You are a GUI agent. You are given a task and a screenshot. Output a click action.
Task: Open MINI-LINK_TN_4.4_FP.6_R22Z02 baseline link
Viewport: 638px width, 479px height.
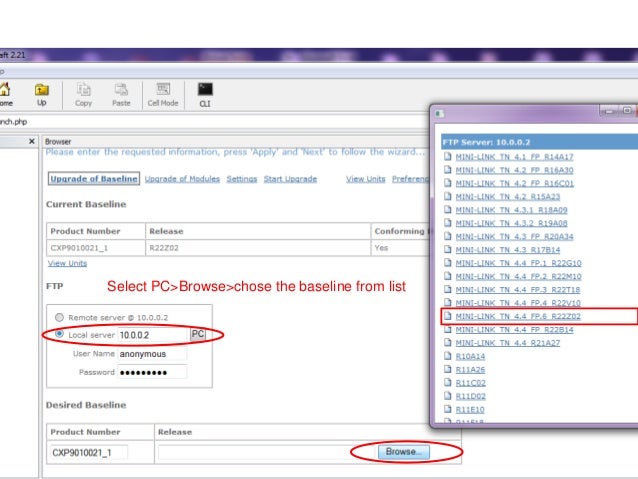(518, 316)
